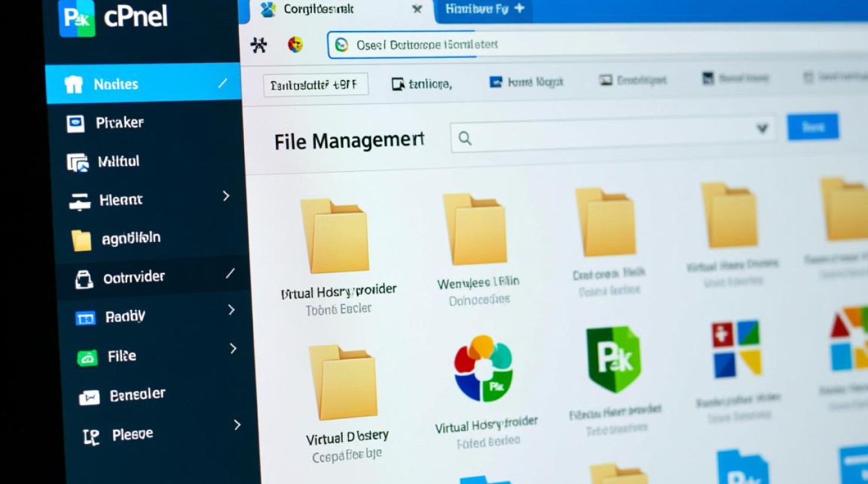Open the Wenvjees I Fliin folder
The height and width of the screenshot is (484, 868).
tap(474, 229)
